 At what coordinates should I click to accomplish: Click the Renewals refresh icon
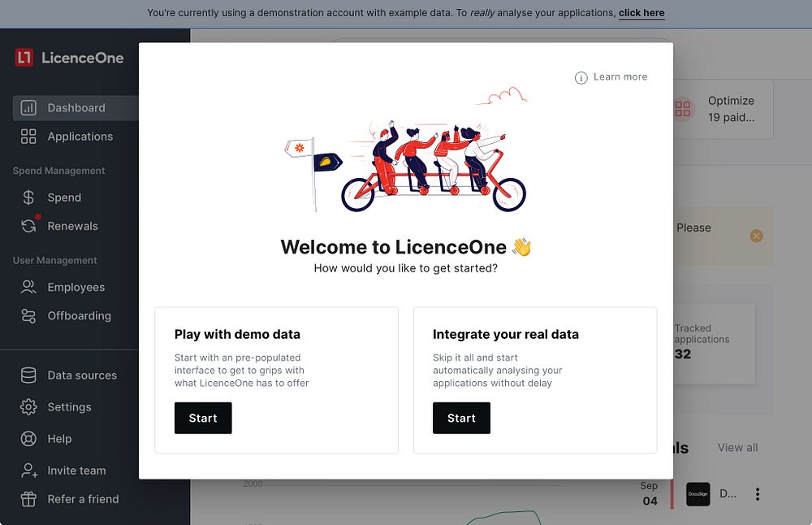(x=28, y=226)
